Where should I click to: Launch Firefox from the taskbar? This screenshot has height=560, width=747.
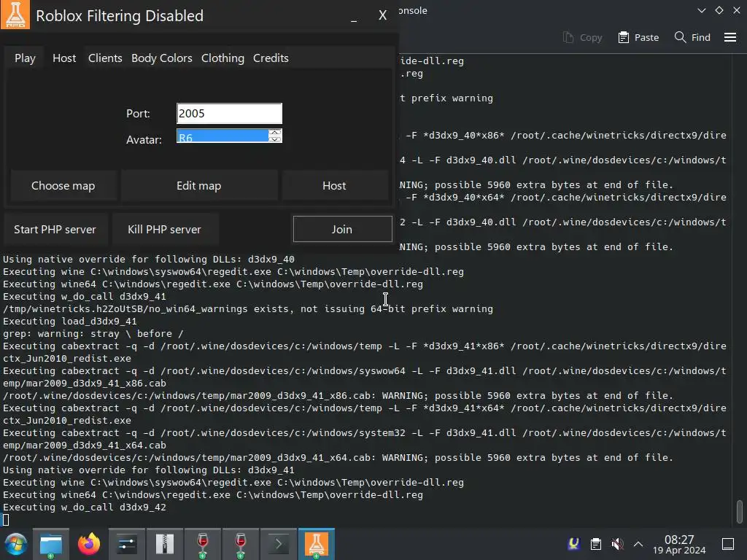pyautogui.click(x=89, y=544)
